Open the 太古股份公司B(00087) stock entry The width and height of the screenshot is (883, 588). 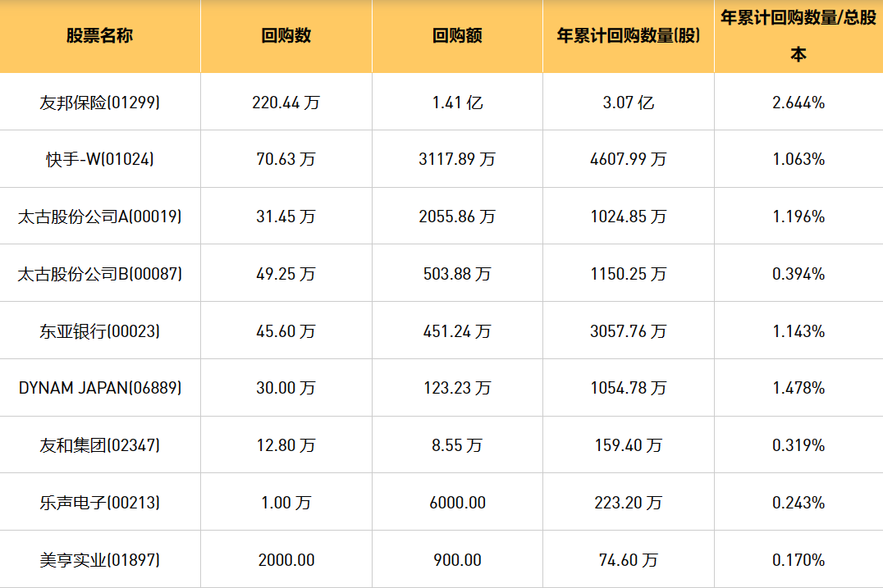99,274
